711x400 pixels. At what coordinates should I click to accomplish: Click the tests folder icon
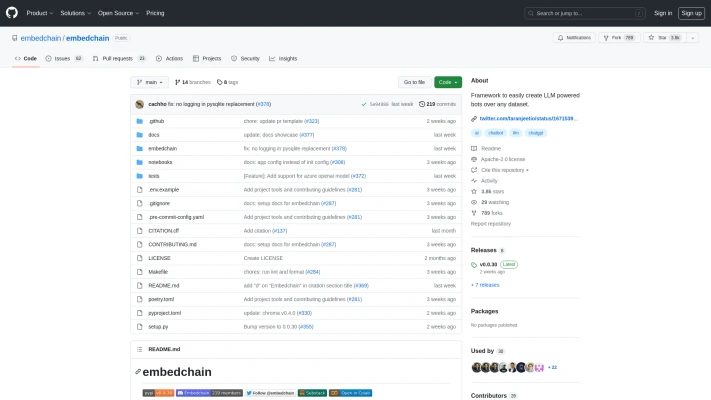[140, 176]
